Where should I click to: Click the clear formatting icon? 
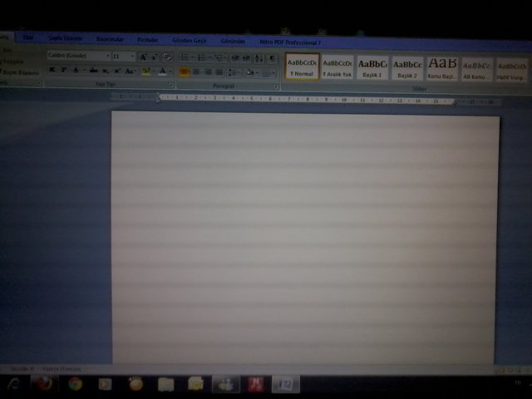coord(167,57)
